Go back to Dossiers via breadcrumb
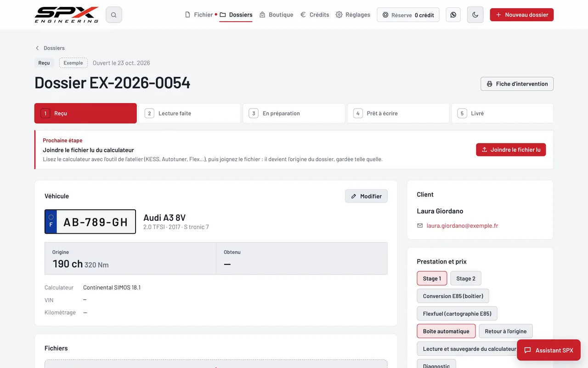 click(x=50, y=48)
